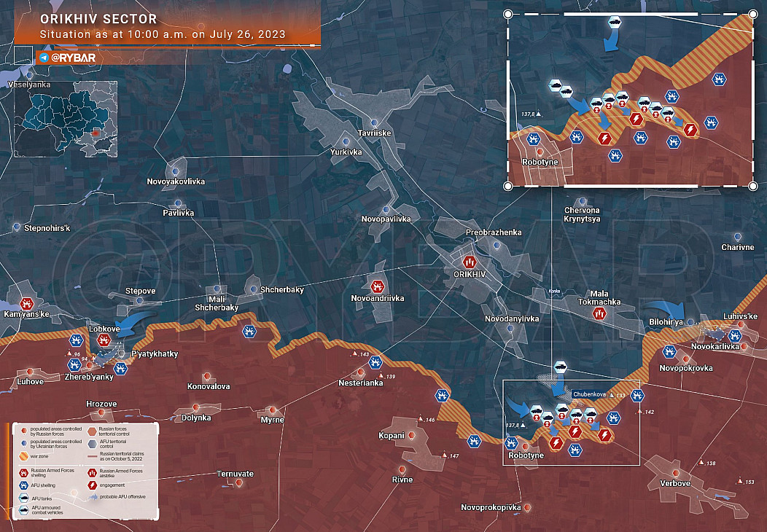Screen dimensions: 767x532
Task: Click the engagement icon in the legend
Action: click(93, 484)
